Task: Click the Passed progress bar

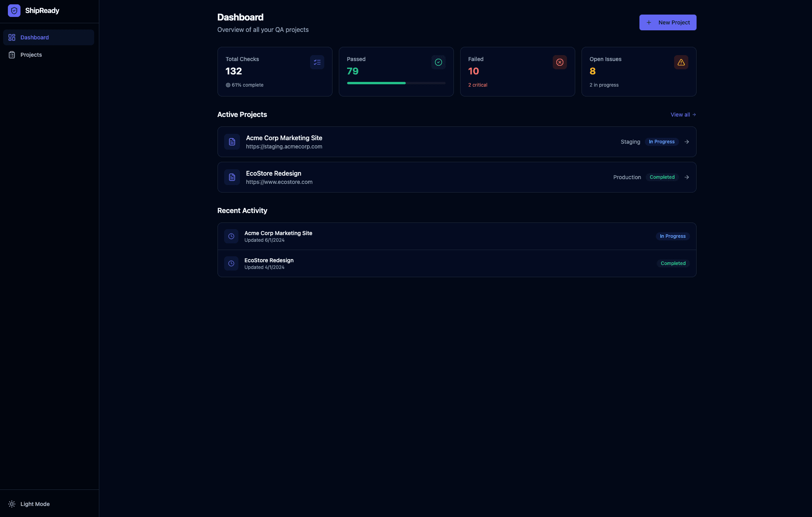Action: 396,83
